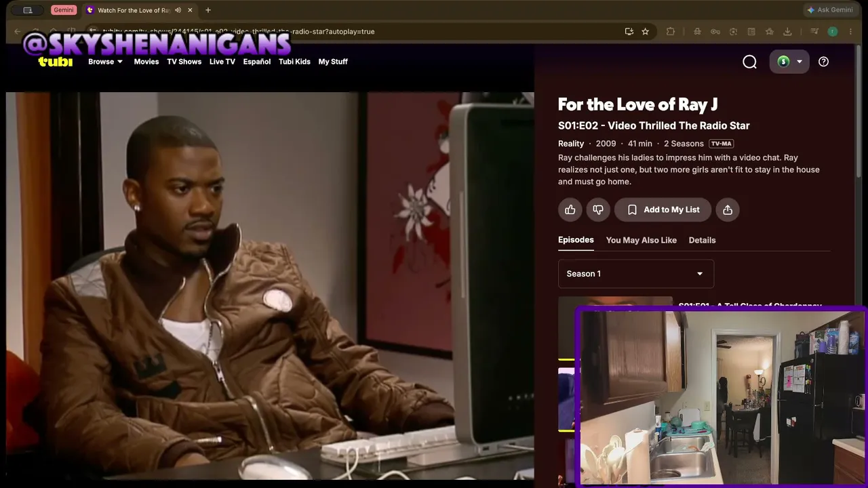This screenshot has width=868, height=488.
Task: Open TV Shows in Tubi navigation
Action: [x=184, y=62]
